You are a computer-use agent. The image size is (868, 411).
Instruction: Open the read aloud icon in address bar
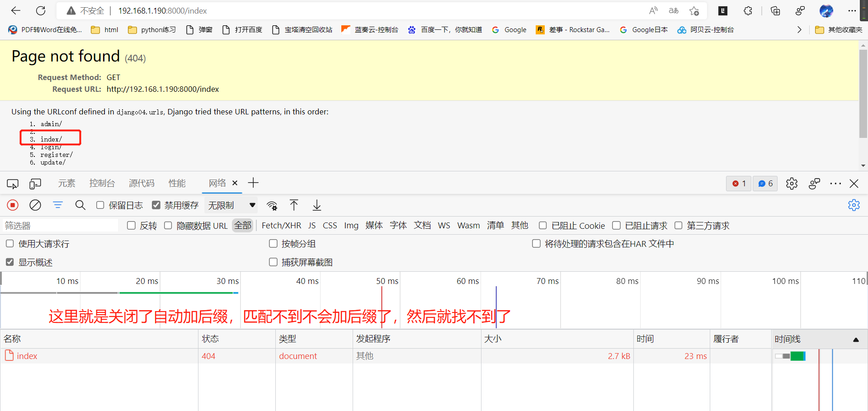click(x=653, y=10)
